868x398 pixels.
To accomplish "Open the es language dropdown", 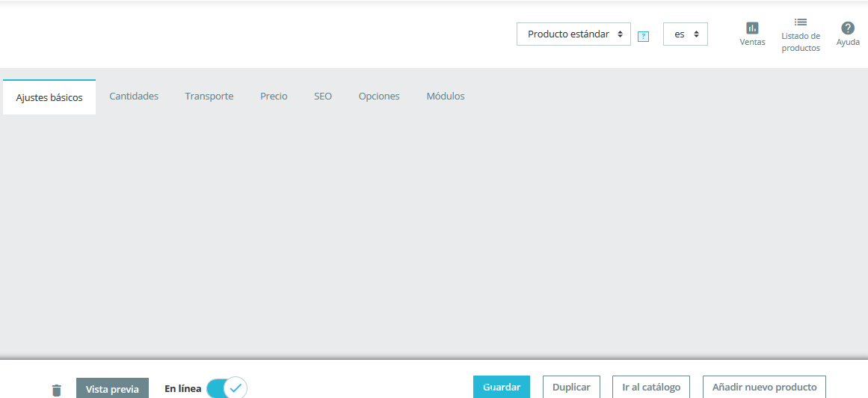I will [686, 34].
